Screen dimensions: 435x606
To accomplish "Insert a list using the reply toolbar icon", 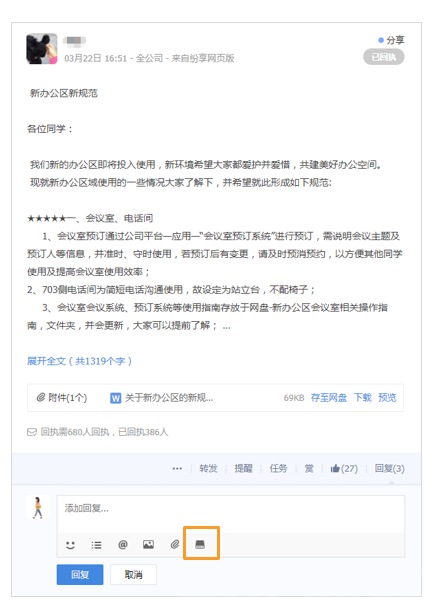I will coord(96,545).
